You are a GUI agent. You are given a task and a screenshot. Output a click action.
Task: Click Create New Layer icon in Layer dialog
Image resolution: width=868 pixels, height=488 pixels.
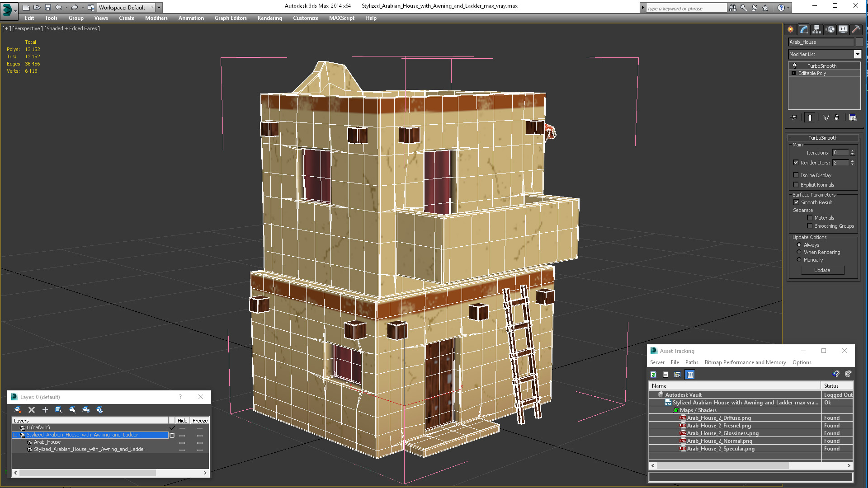point(18,410)
